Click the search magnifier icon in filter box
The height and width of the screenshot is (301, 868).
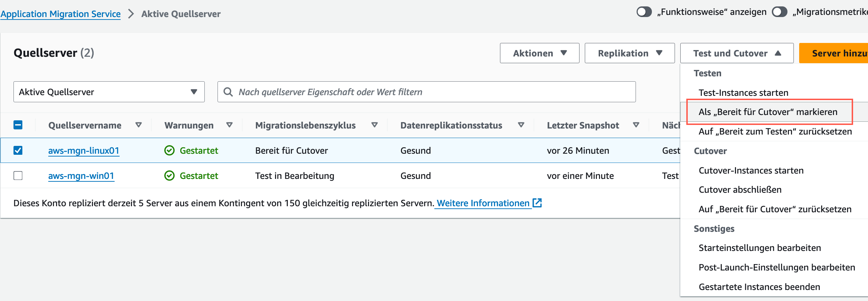click(x=228, y=92)
